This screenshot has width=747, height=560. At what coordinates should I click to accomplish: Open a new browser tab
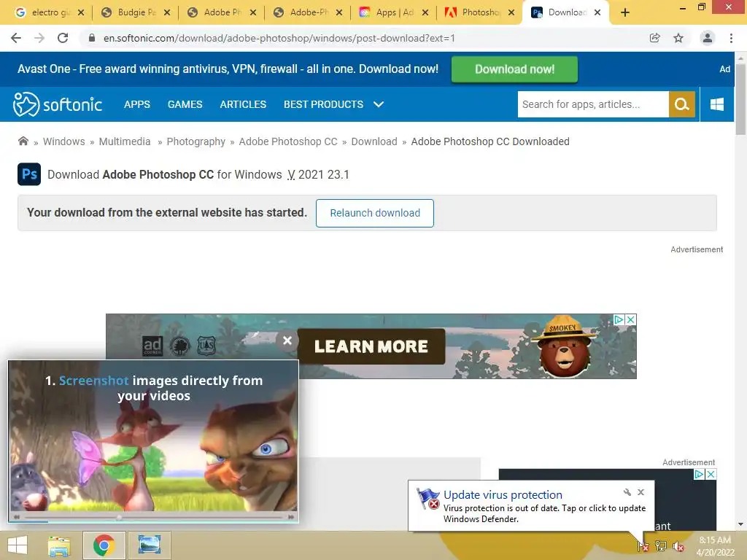(625, 12)
